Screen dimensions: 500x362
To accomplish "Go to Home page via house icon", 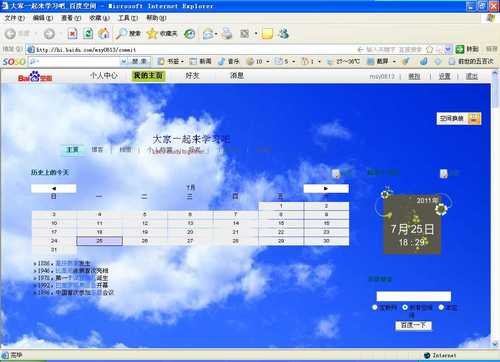I will 104,33.
